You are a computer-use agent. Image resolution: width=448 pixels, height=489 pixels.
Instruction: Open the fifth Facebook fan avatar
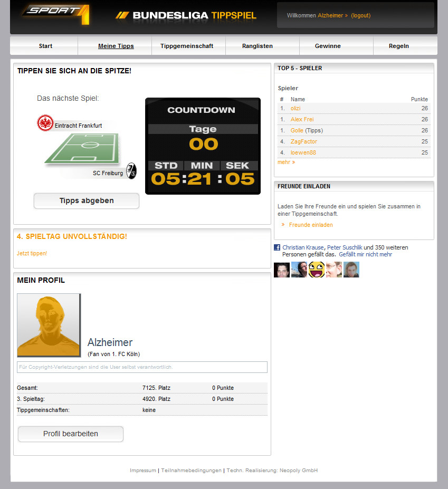[351, 270]
